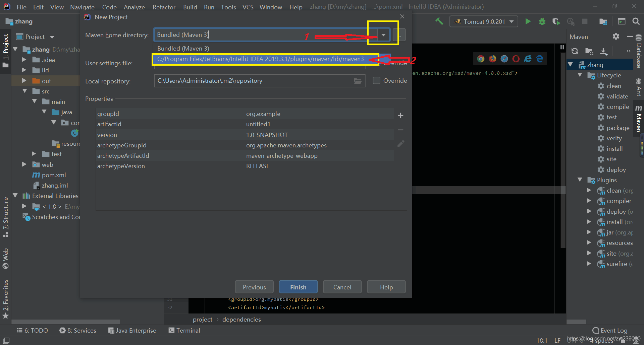
Task: Expand the compiler plugin node
Action: [589, 201]
